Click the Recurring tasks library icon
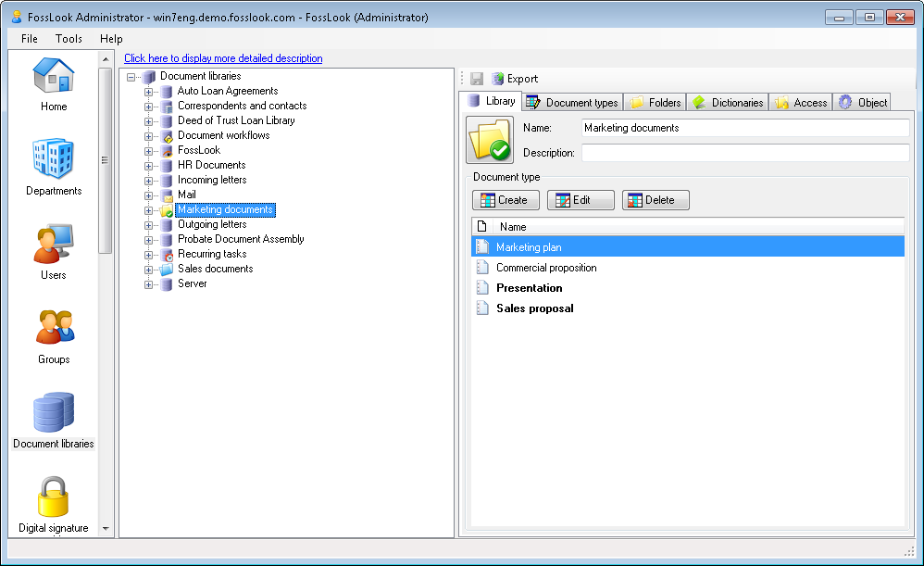The width and height of the screenshot is (924, 566). [x=167, y=254]
